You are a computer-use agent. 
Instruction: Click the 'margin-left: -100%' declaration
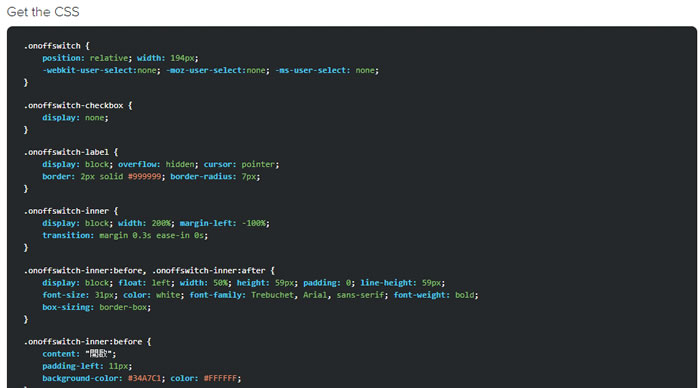coord(223,223)
